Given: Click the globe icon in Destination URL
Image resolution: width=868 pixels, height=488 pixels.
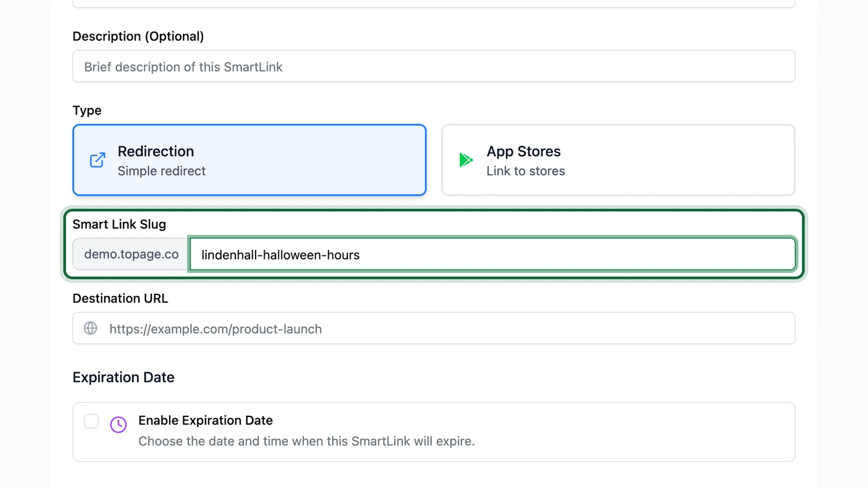Looking at the screenshot, I should [x=91, y=328].
